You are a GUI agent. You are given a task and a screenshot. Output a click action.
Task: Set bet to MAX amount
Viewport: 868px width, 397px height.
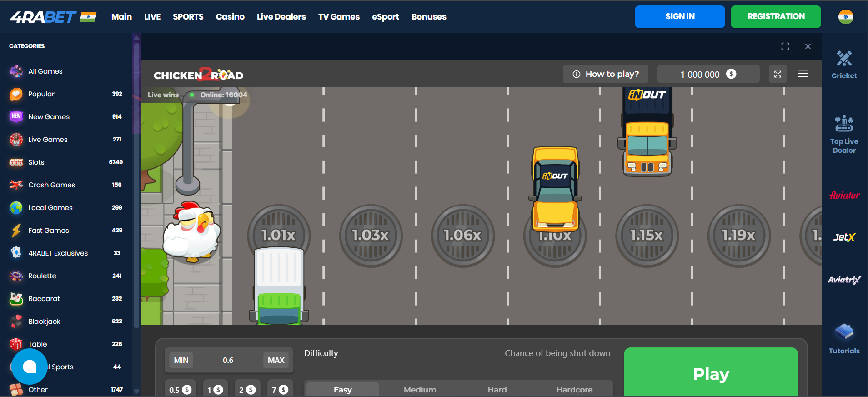(276, 360)
